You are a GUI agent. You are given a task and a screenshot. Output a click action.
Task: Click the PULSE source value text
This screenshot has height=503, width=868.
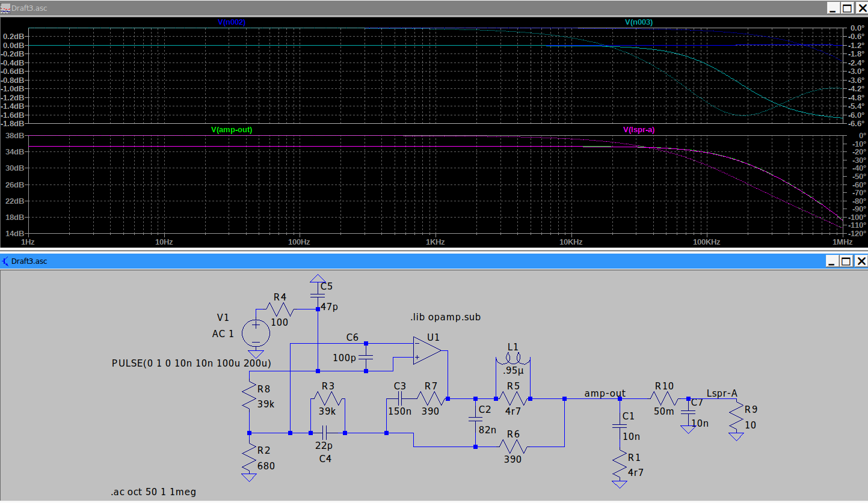point(191,364)
